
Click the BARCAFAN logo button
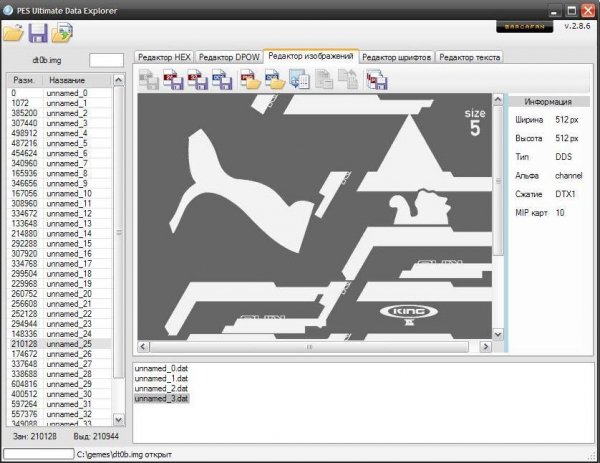pyautogui.click(x=524, y=27)
